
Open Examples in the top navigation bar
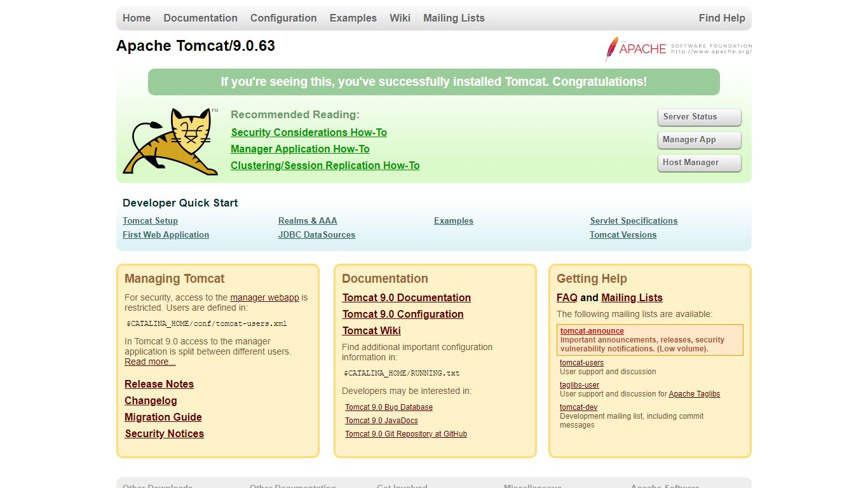[x=353, y=18]
